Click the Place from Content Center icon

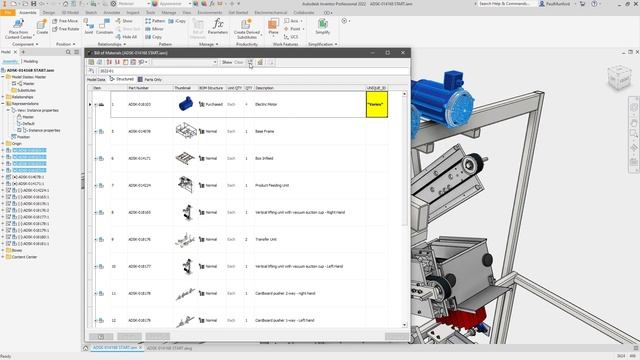(18, 24)
